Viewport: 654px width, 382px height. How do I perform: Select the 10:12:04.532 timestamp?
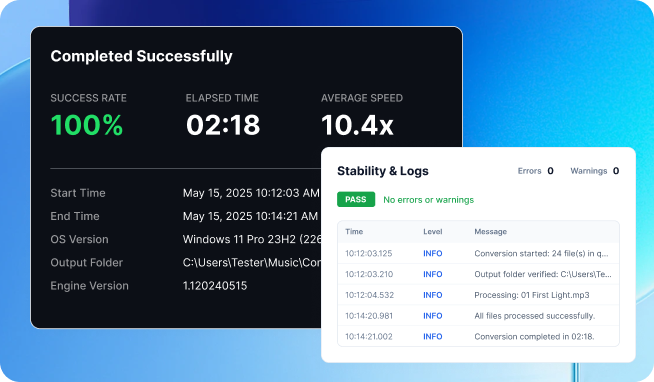click(x=370, y=295)
